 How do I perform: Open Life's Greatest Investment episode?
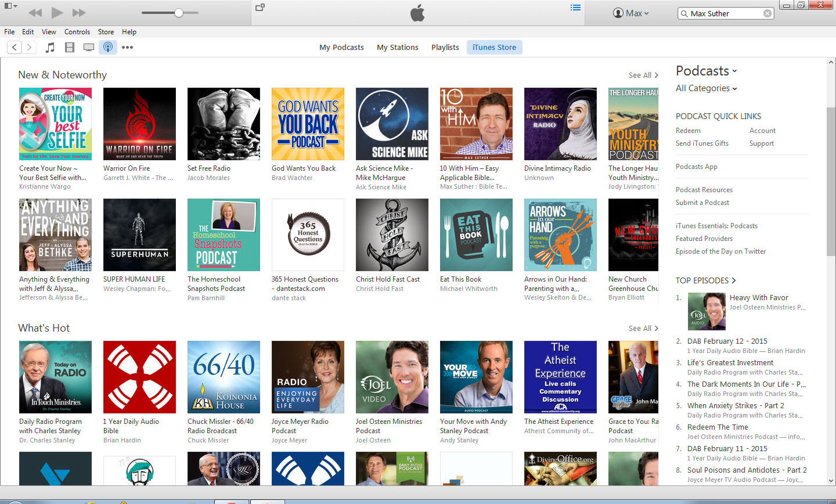[x=730, y=363]
